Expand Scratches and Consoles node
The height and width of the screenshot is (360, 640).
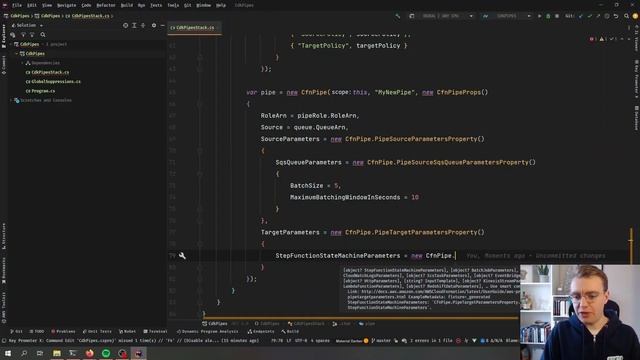(x=11, y=100)
